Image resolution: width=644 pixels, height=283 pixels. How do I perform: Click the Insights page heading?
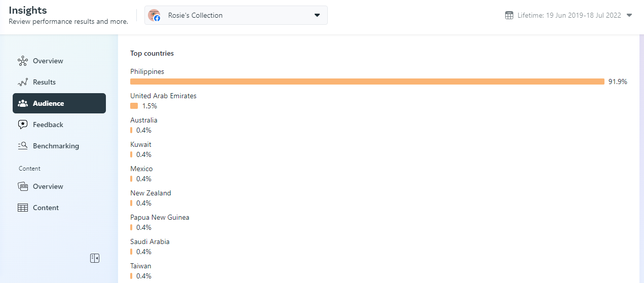coord(28,10)
